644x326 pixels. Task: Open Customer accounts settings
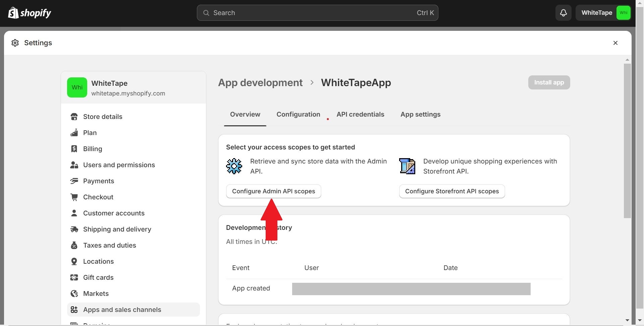133,213
